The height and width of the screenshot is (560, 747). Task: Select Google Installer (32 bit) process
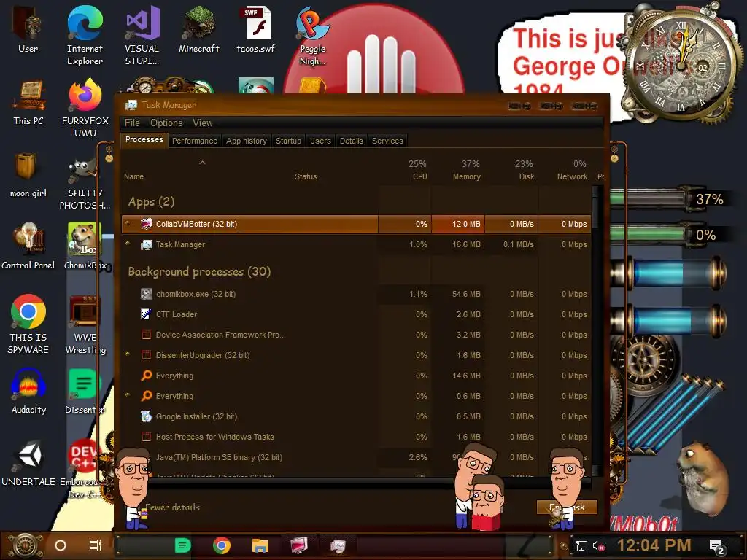pos(355,416)
